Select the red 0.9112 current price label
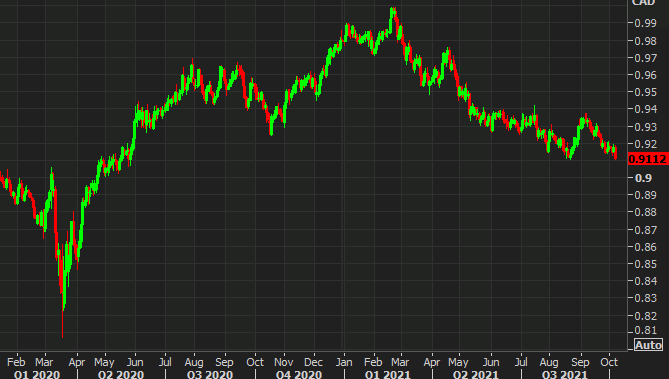 click(648, 159)
